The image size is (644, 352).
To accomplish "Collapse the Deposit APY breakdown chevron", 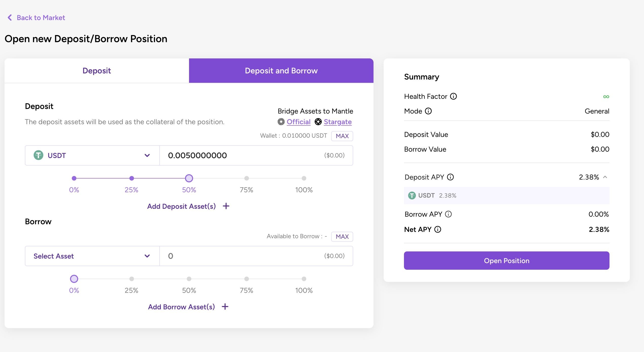I will (x=605, y=177).
